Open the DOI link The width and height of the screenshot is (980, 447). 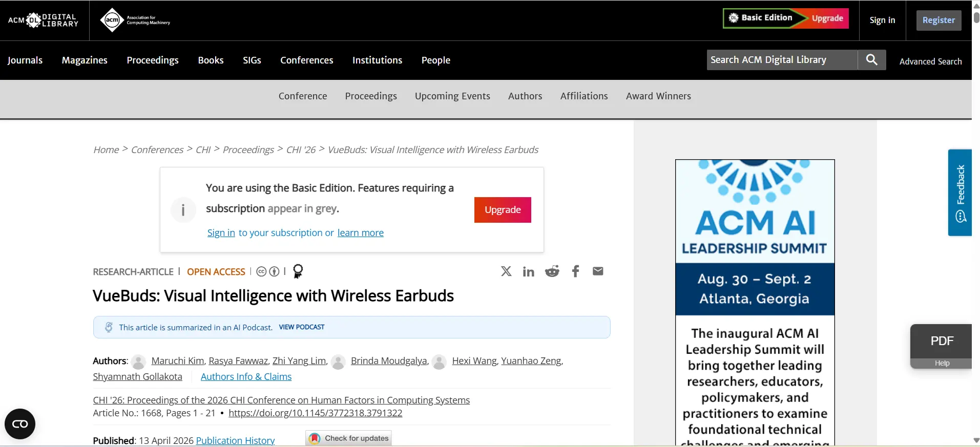[x=316, y=413]
